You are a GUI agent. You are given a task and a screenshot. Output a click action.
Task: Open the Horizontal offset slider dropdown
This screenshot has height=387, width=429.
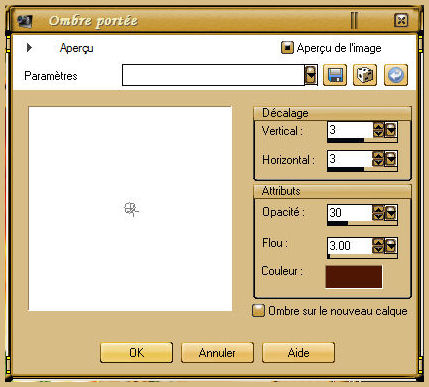pos(390,159)
